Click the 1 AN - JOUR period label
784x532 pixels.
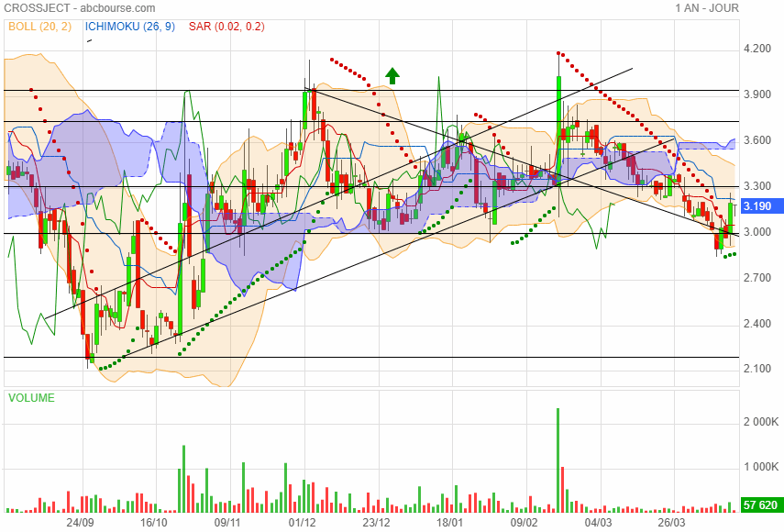[x=707, y=8]
